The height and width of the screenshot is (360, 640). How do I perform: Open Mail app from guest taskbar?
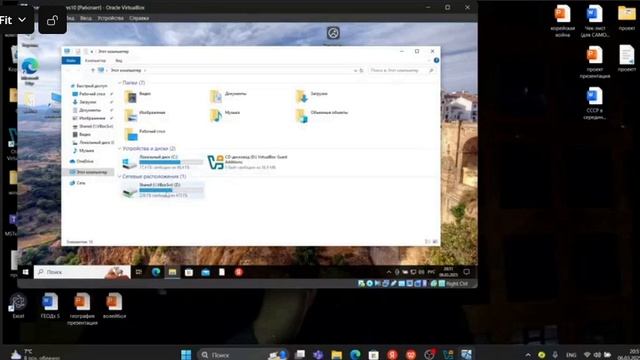pyautogui.click(x=205, y=272)
